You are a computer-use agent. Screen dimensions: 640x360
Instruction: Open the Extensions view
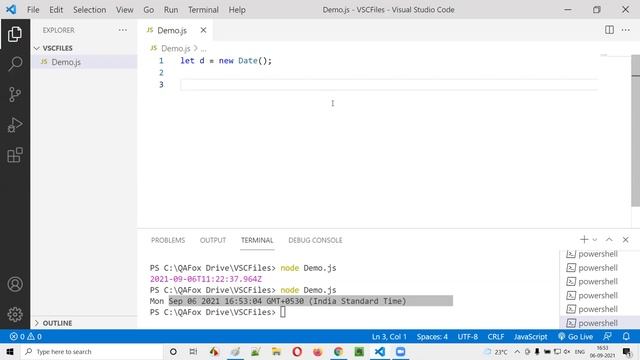click(x=15, y=155)
